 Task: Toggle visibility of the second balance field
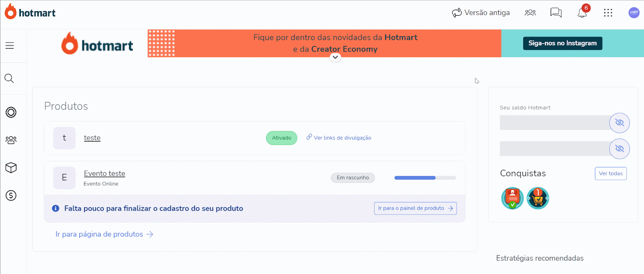[619, 149]
